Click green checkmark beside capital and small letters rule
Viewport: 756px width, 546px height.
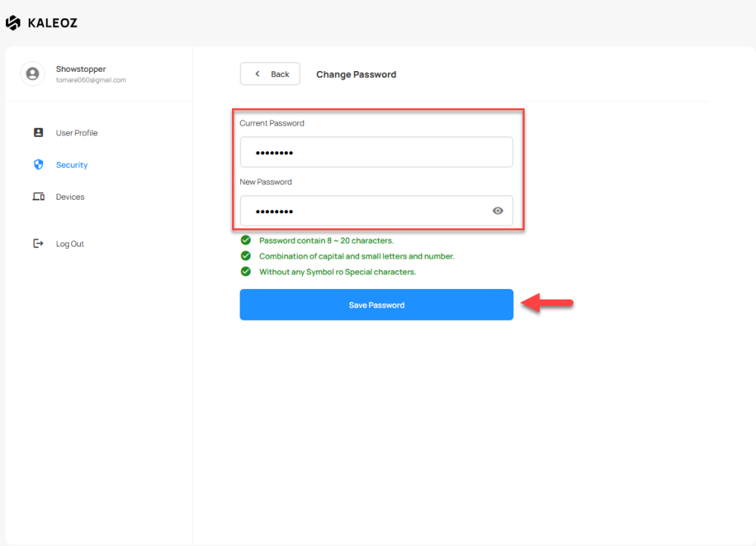point(246,256)
